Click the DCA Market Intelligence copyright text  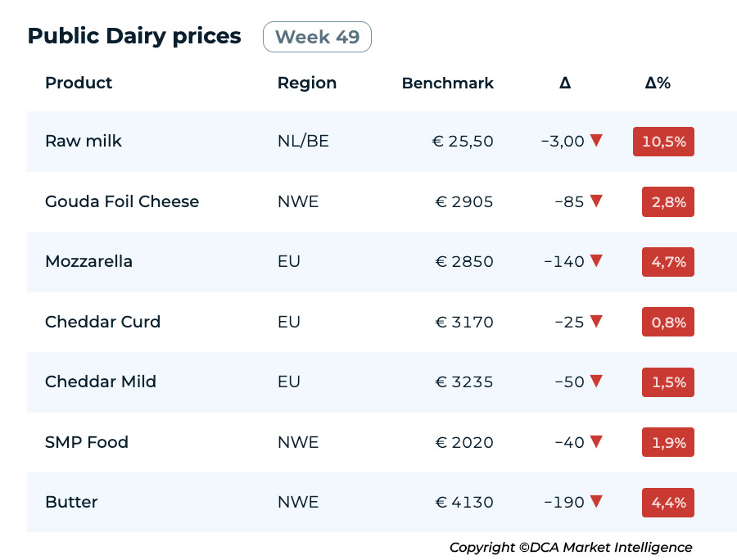click(x=571, y=547)
